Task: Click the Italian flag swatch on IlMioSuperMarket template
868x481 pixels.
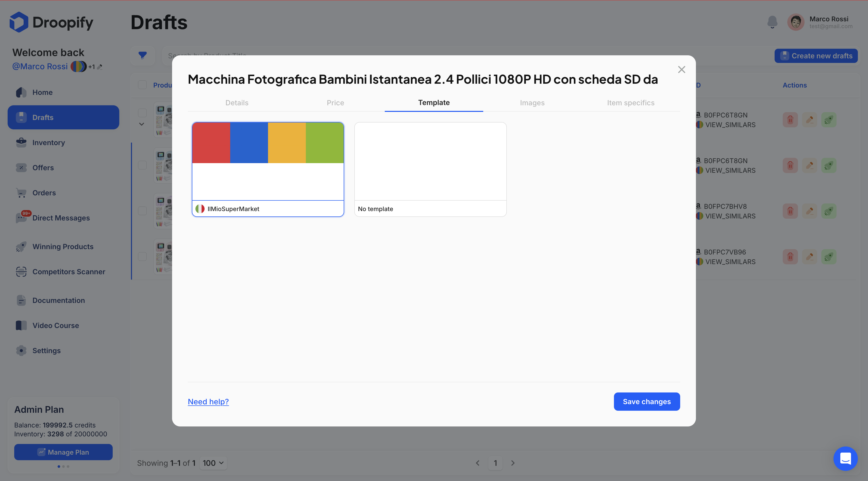Action: (x=200, y=209)
